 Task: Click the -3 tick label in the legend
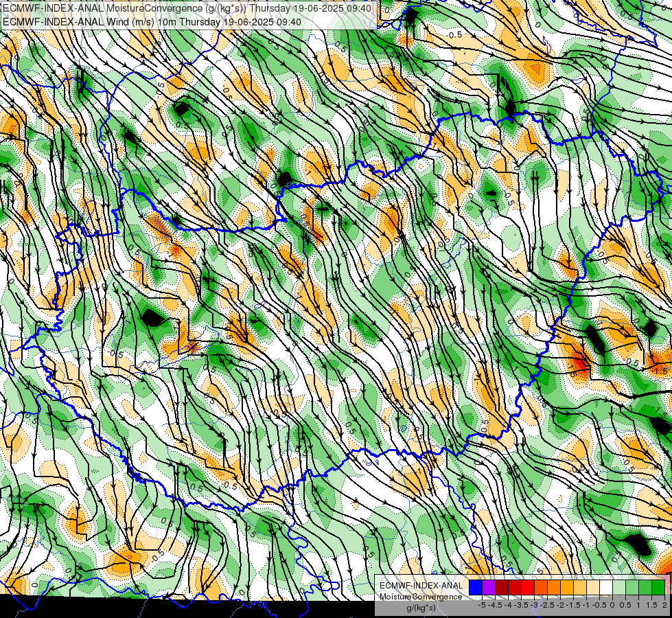535,605
